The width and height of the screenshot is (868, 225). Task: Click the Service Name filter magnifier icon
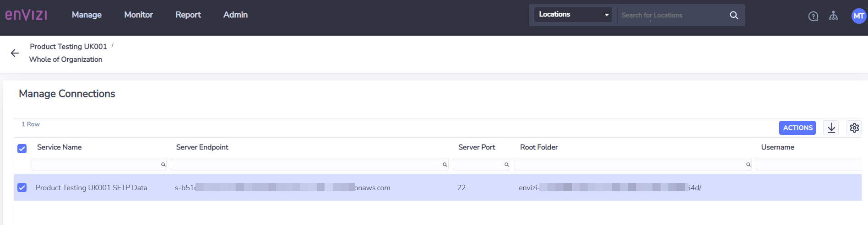tap(163, 165)
